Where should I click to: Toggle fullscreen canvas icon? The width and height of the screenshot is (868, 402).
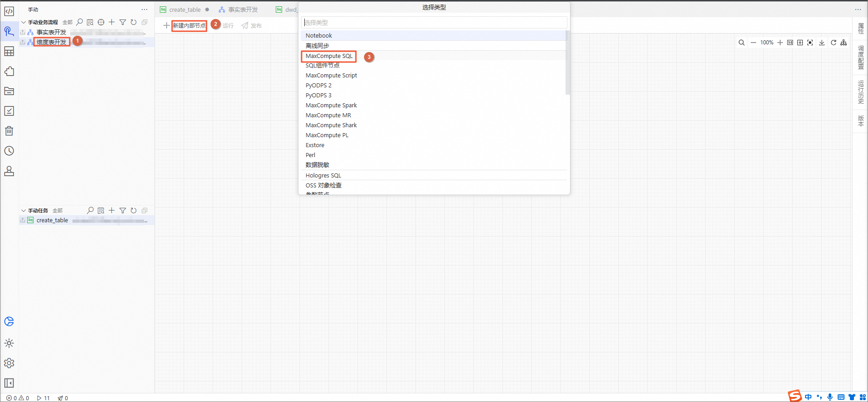[810, 43]
